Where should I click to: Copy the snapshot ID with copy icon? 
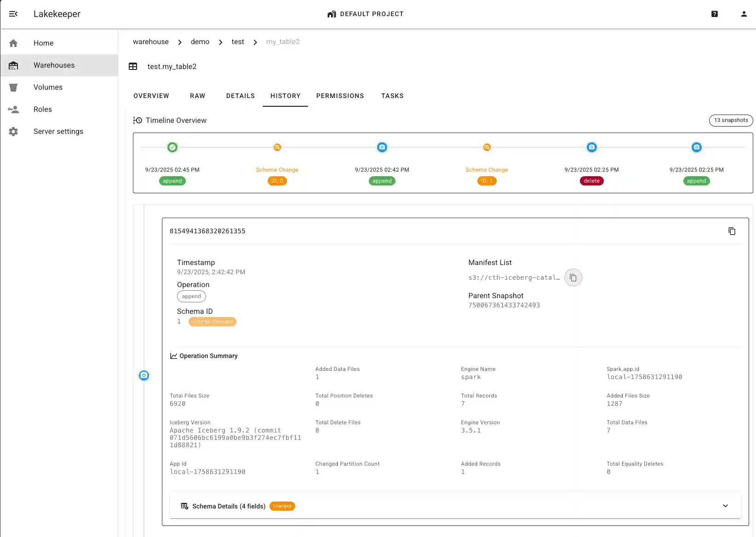[x=732, y=231]
